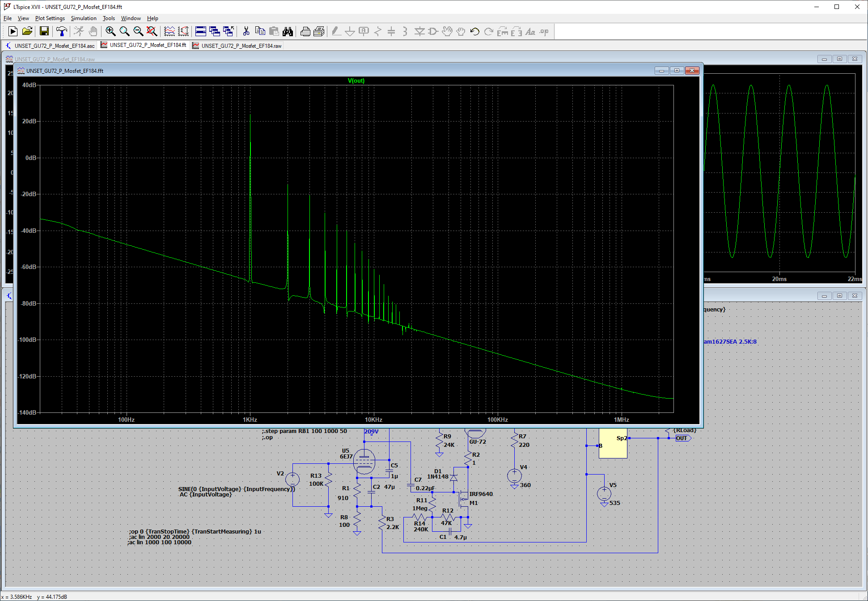Click the Halt hand icon

(93, 31)
